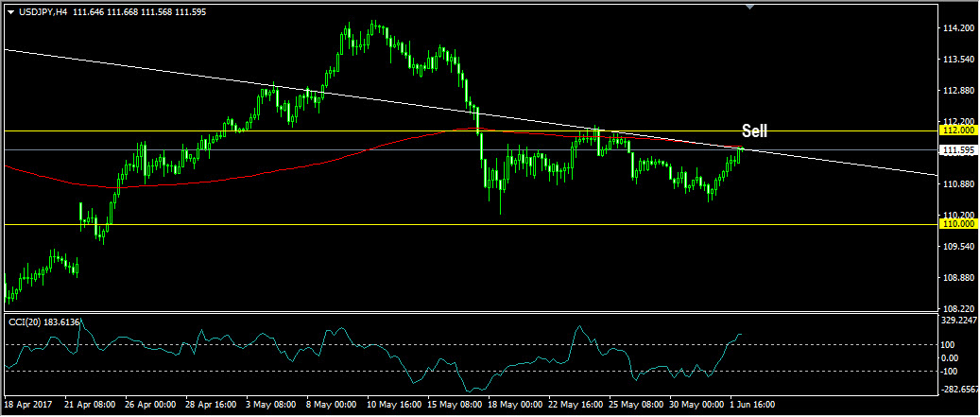Click the '26 Apr 00:00' time label
The width and height of the screenshot is (980, 417).
pyautogui.click(x=148, y=405)
